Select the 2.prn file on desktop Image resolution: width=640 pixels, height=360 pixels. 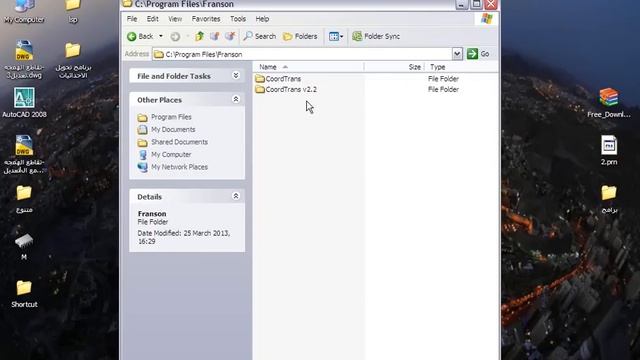click(609, 150)
